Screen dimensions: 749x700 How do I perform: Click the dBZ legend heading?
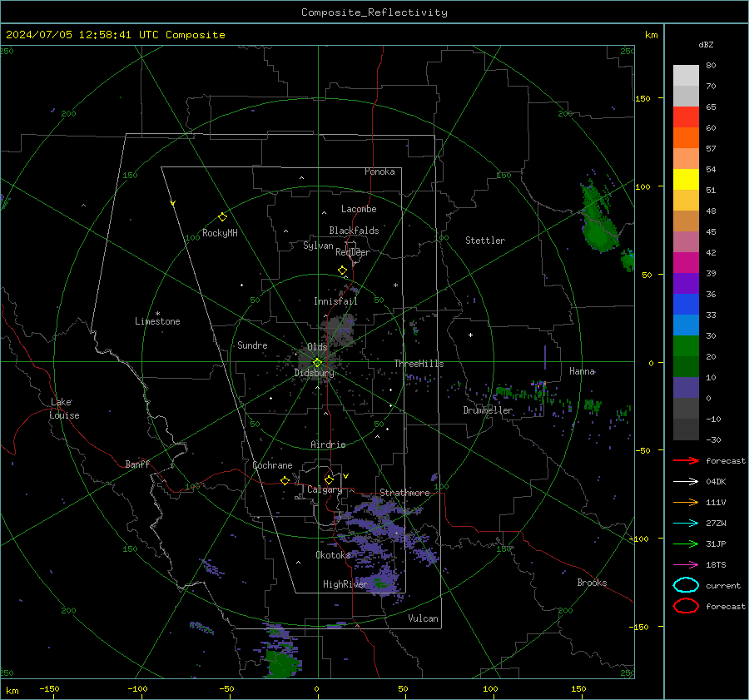coord(706,44)
